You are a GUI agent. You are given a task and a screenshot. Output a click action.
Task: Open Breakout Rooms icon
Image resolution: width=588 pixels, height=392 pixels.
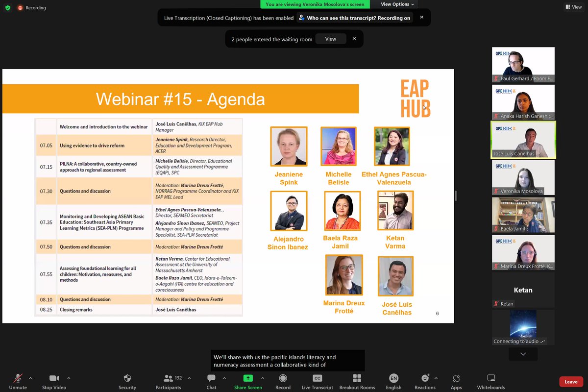point(357,378)
